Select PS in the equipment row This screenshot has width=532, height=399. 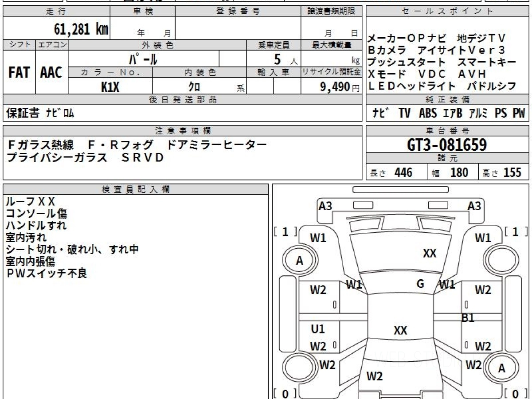[501, 113]
